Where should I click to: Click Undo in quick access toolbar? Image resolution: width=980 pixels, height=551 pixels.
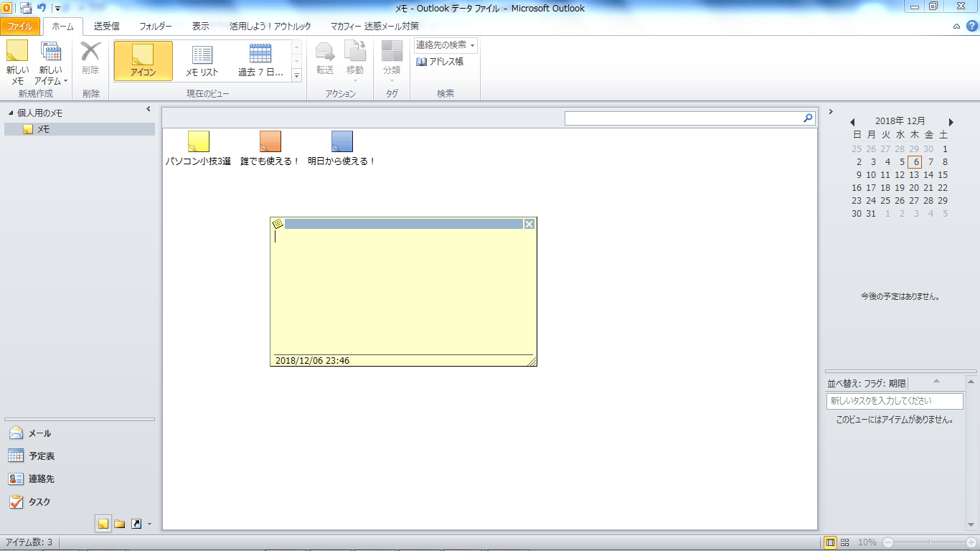(x=42, y=8)
